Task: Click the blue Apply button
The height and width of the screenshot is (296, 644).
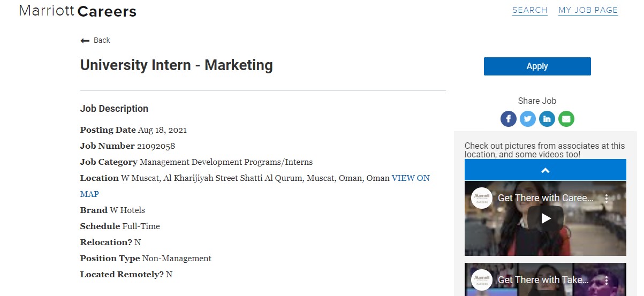Action: 537,66
